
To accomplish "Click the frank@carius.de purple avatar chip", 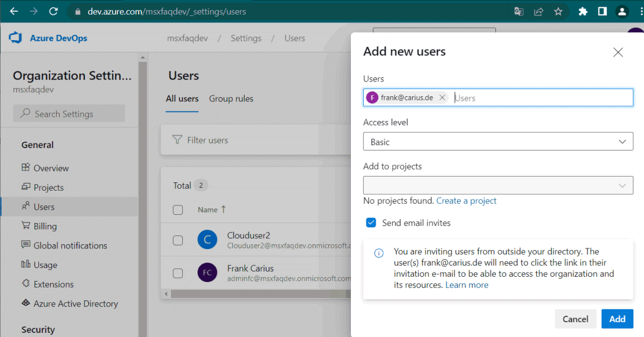I will click(372, 97).
